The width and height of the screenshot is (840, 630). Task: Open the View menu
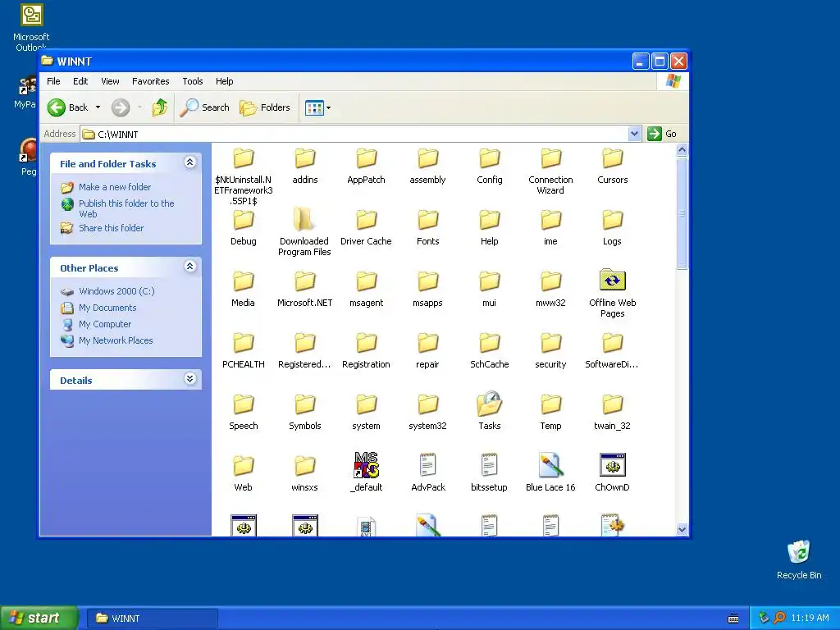click(110, 81)
